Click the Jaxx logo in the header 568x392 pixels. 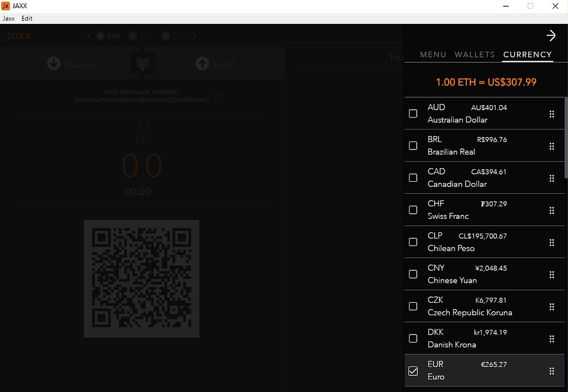19,35
